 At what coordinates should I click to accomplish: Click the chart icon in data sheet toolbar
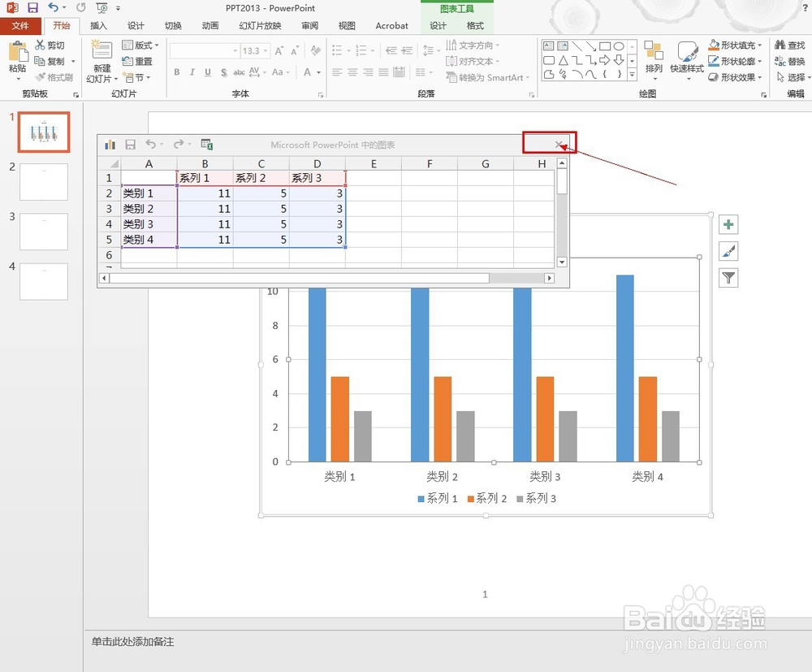point(110,145)
